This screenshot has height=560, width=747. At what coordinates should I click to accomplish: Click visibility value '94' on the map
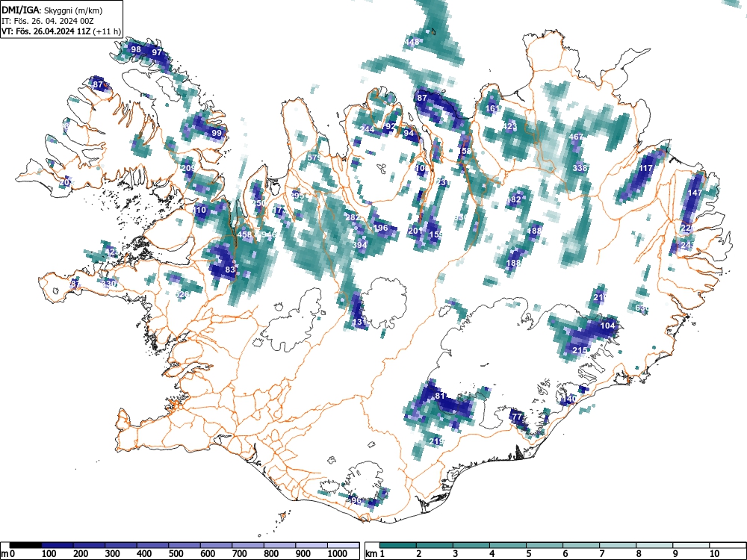click(x=409, y=133)
